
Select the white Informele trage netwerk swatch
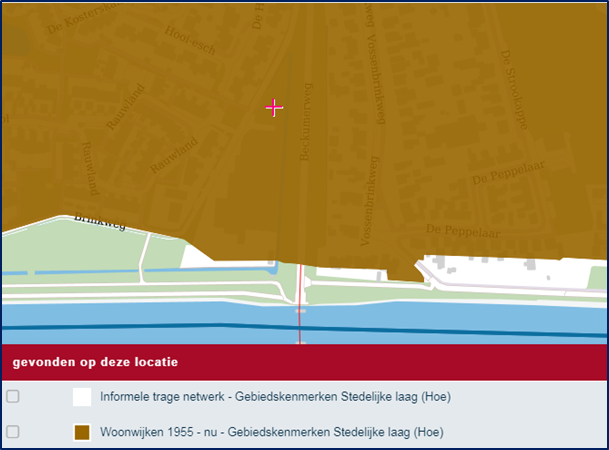(82, 397)
